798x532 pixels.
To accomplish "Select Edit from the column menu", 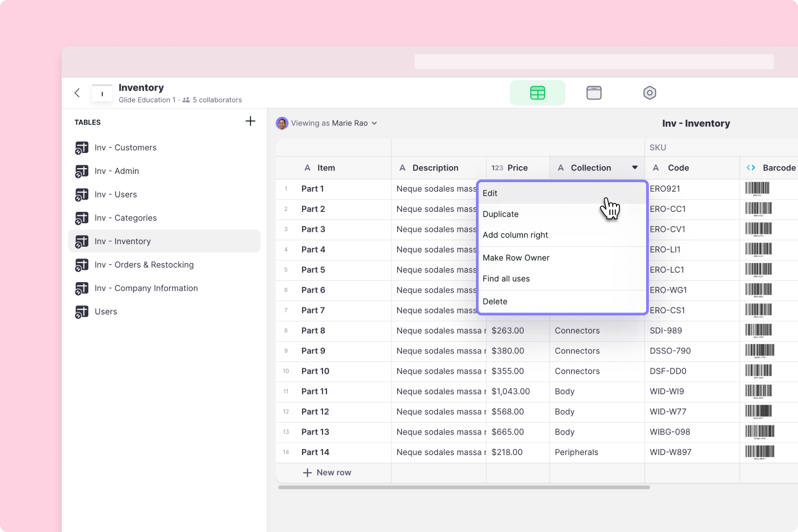I will (490, 193).
